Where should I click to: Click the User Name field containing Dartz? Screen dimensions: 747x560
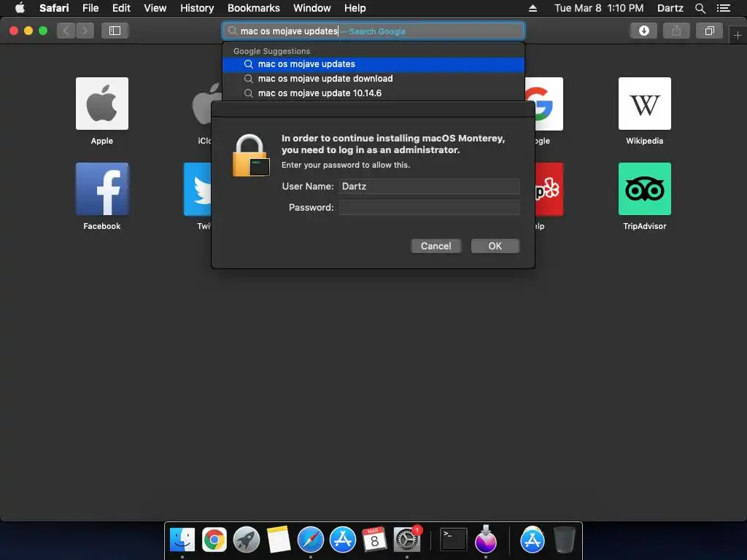tap(429, 186)
